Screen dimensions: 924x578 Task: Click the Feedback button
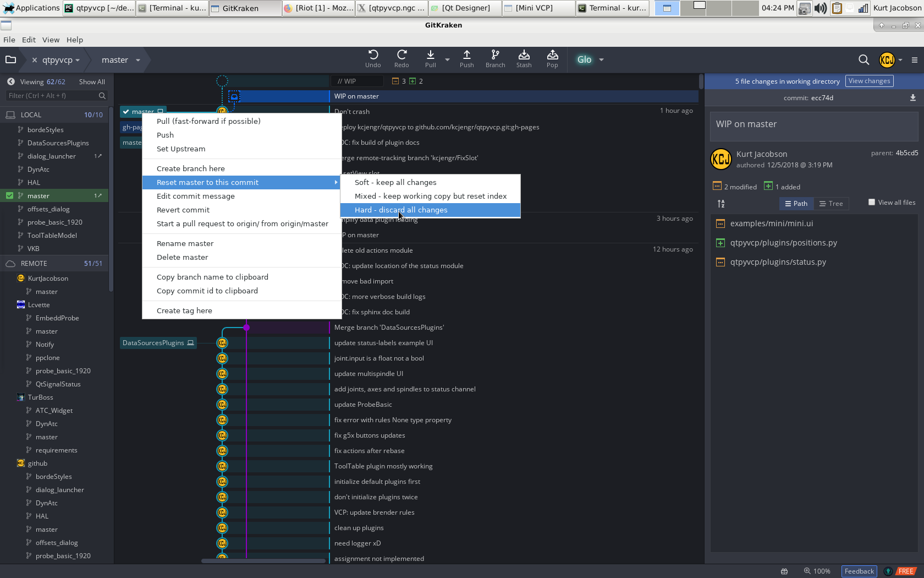(859, 571)
